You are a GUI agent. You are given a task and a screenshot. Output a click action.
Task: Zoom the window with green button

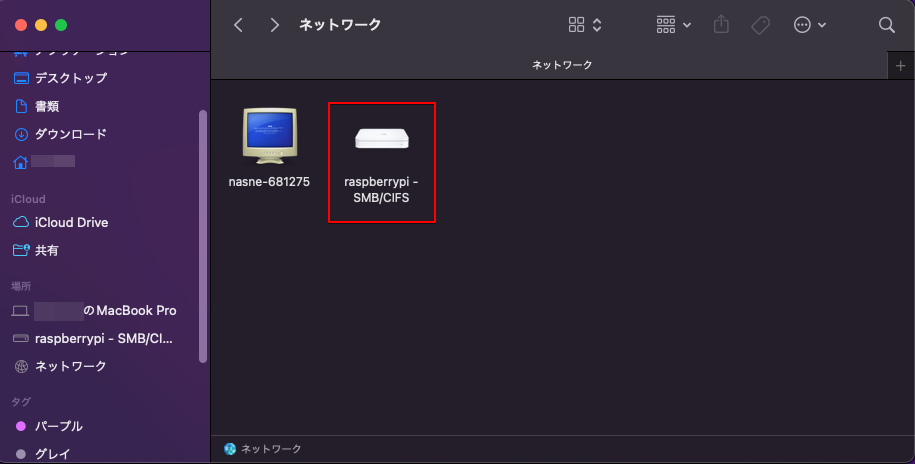(61, 25)
